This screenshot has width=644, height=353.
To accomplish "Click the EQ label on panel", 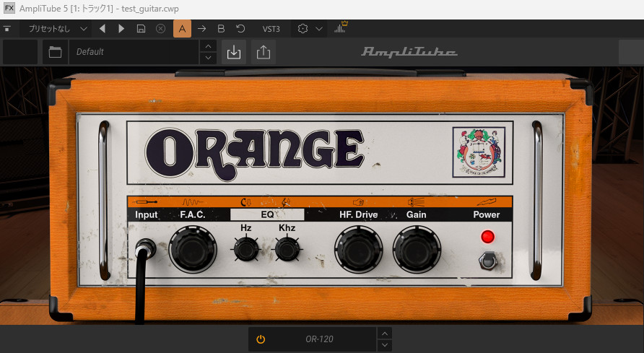I will pyautogui.click(x=267, y=214).
